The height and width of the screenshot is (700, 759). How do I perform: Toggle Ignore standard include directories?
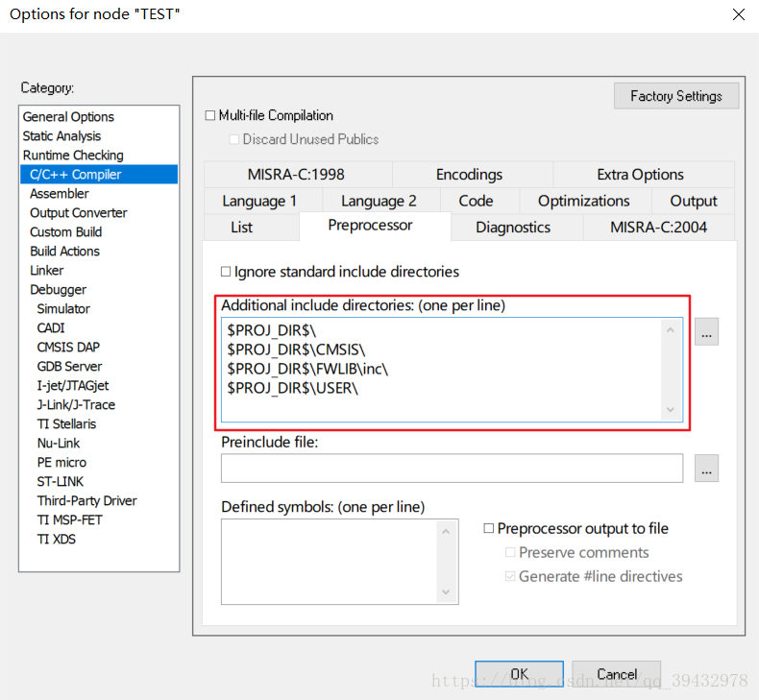pos(227,272)
